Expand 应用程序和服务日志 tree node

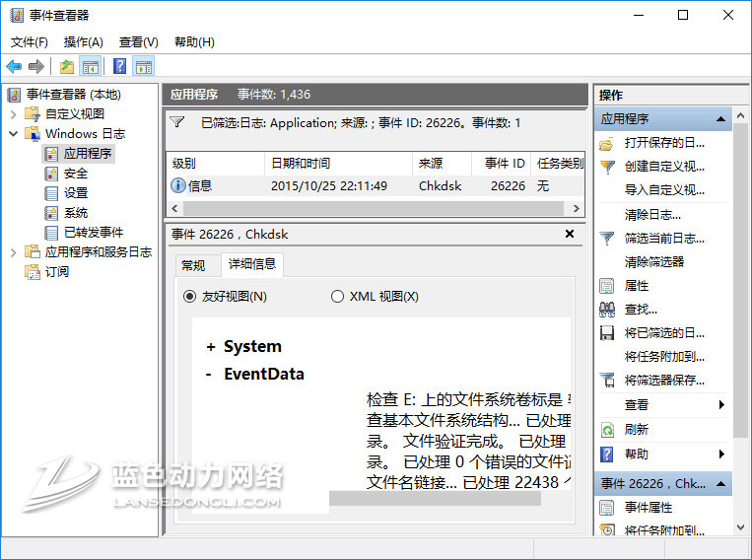point(14,251)
